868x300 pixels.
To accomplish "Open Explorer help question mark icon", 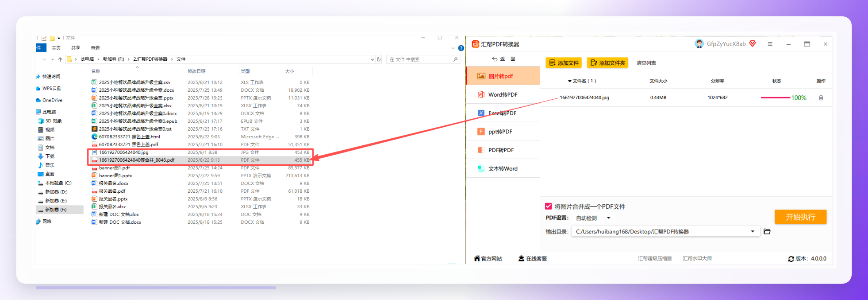I will pos(461,48).
